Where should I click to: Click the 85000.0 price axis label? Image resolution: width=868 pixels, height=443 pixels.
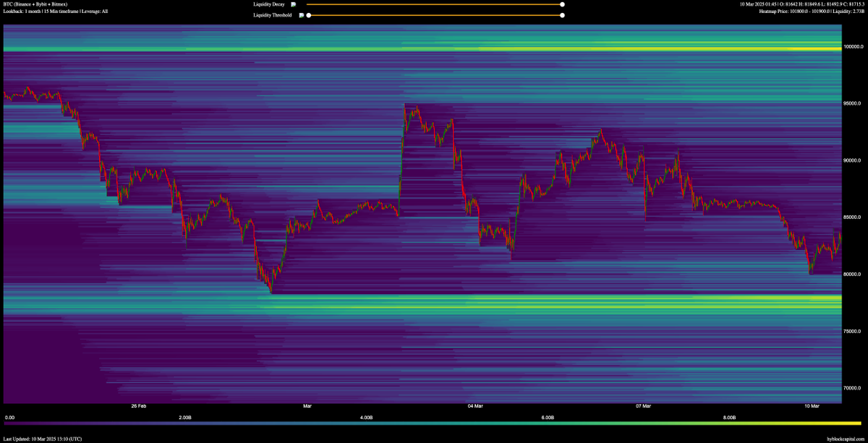click(854, 218)
